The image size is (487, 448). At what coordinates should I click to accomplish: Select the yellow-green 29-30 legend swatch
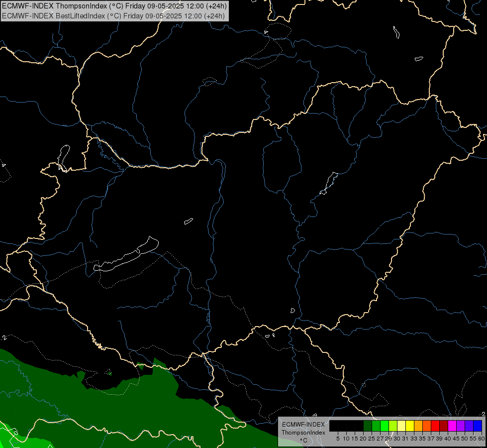tap(393, 426)
